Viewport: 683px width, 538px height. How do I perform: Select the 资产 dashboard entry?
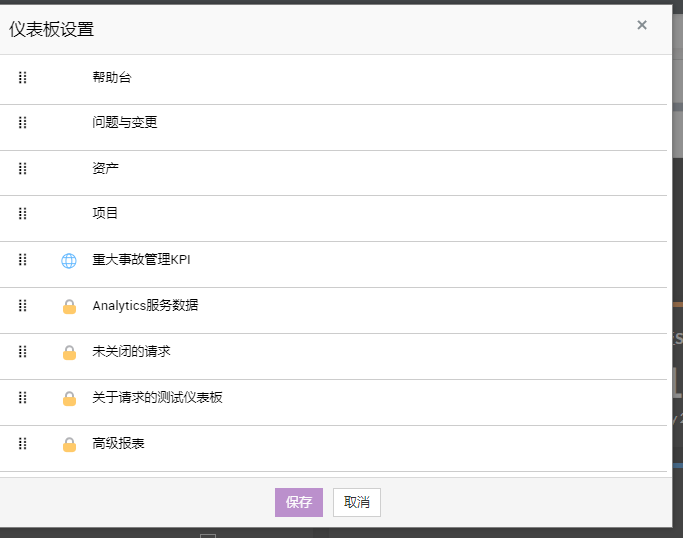pos(106,169)
